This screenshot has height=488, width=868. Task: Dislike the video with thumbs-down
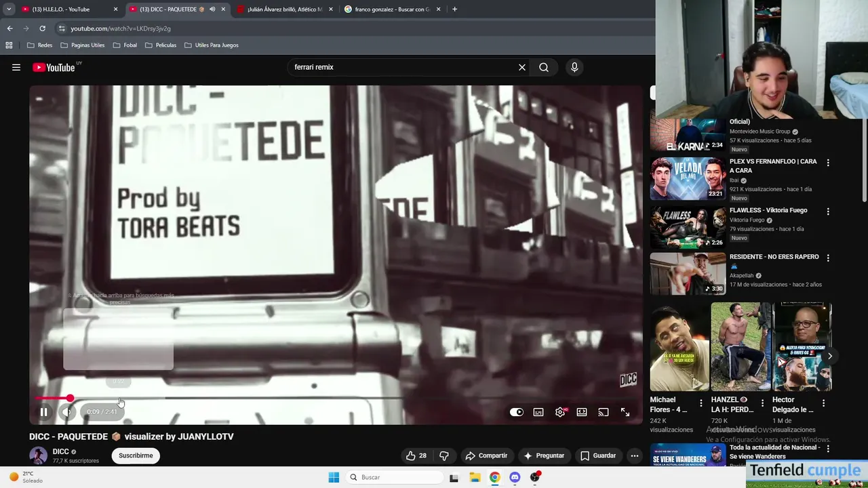444,455
